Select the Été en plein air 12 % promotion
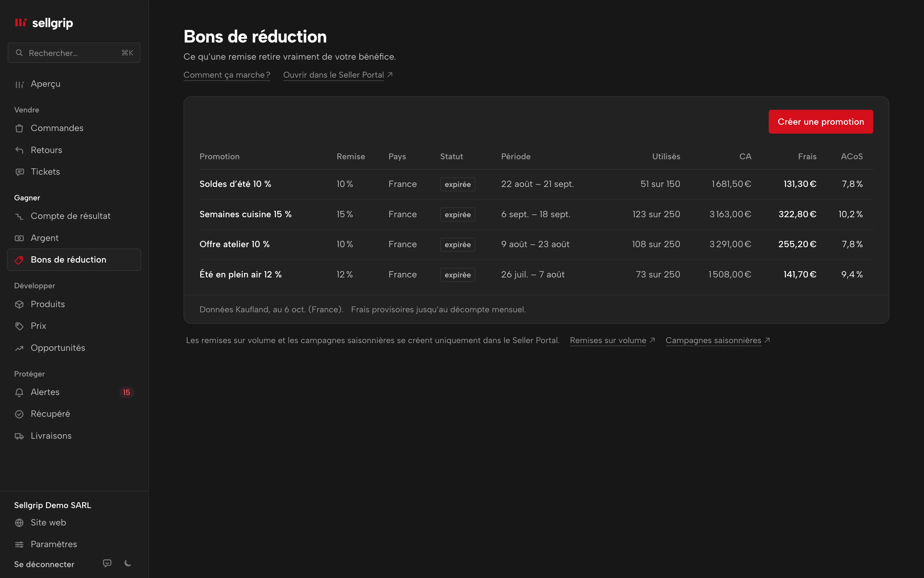 240,275
